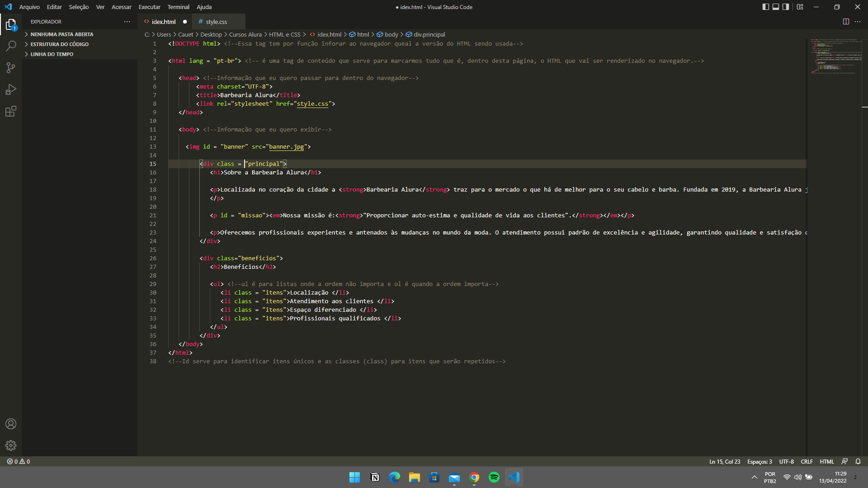Open the Editar menu

(x=54, y=7)
